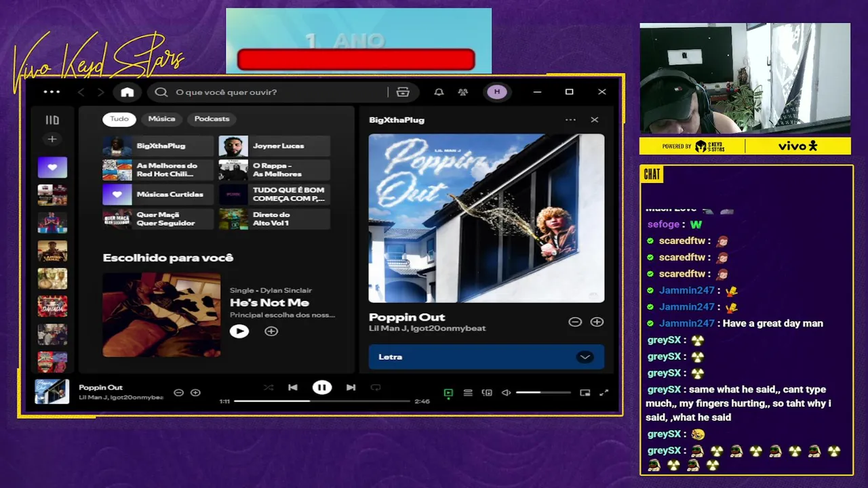Click Lil Man J artist in player bar
Screen dimensions: 868x488
[93, 397]
